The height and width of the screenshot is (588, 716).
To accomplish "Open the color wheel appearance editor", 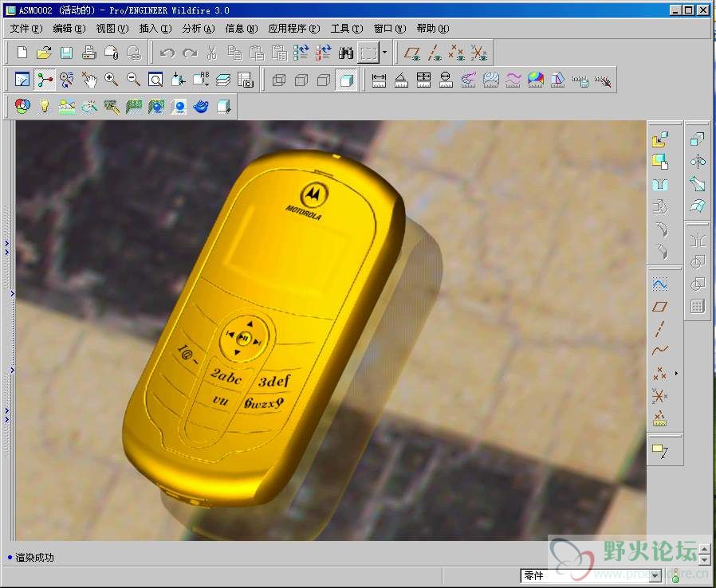I will pos(22,106).
